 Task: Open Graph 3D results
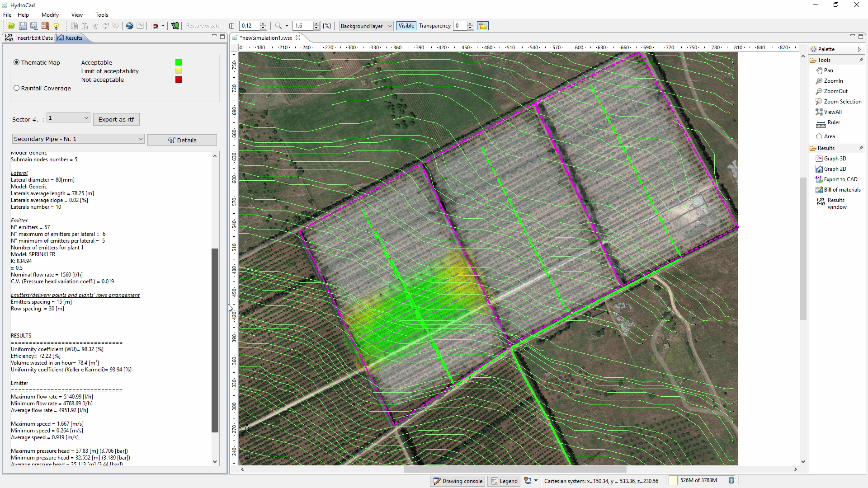835,159
